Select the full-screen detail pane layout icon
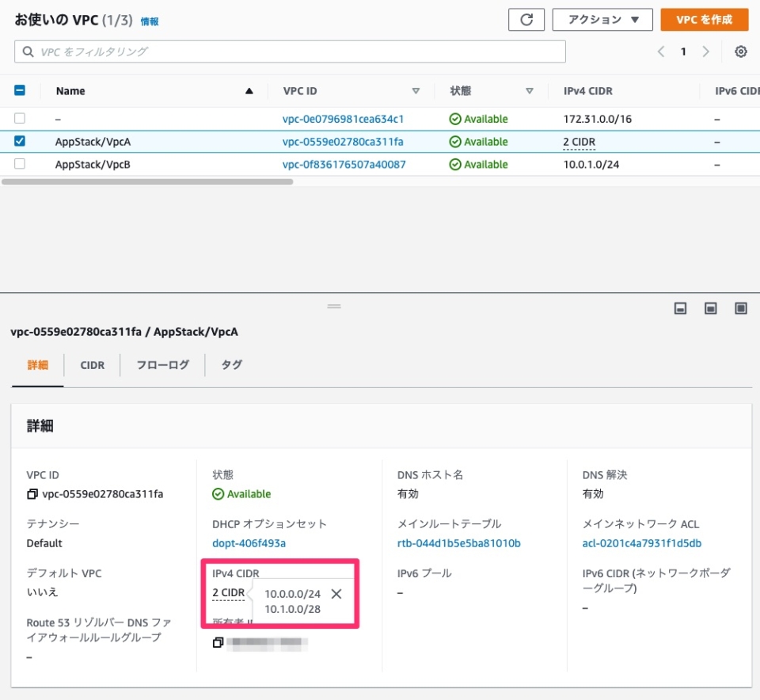 740,309
